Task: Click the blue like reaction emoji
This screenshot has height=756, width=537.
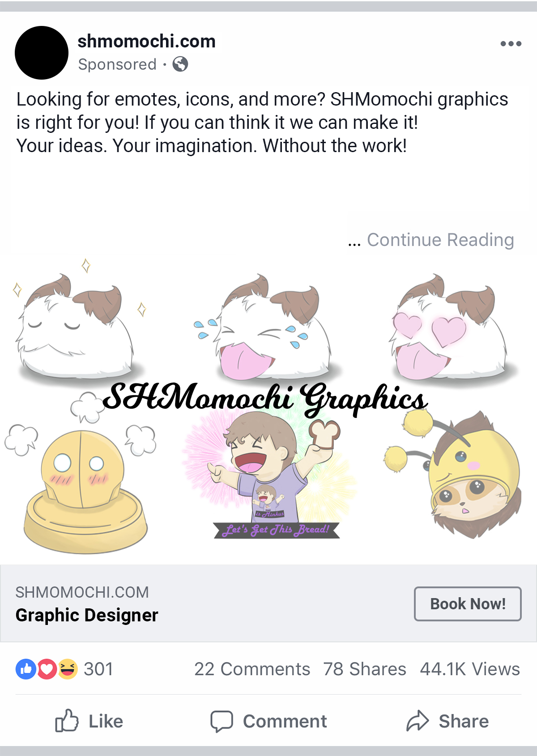Action: [26, 669]
